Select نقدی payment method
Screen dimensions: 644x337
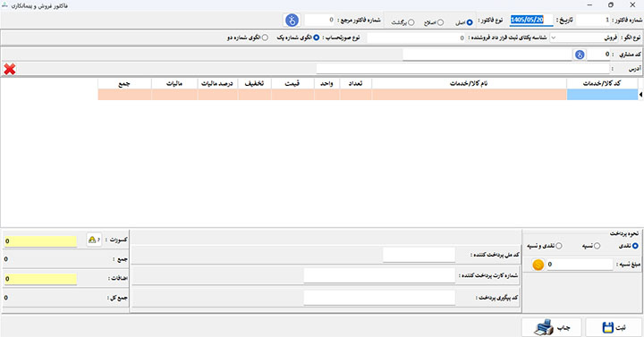[x=635, y=246]
